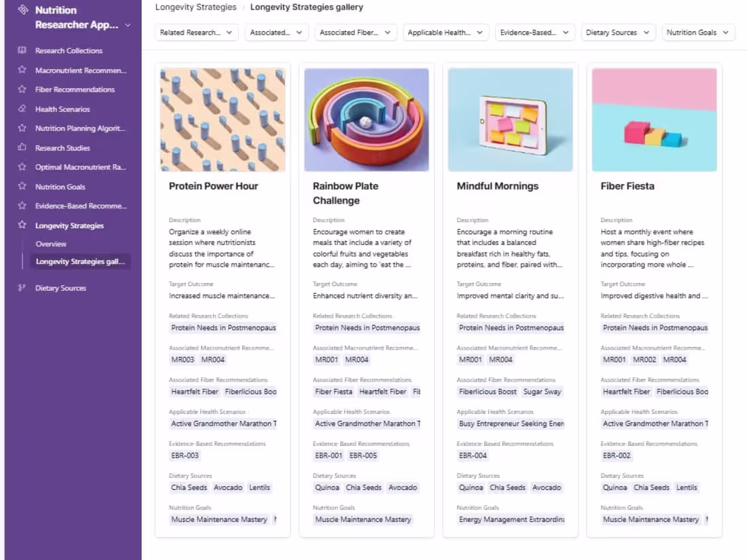Click the Research Collections book icon
The height and width of the screenshot is (560, 747).
point(22,50)
